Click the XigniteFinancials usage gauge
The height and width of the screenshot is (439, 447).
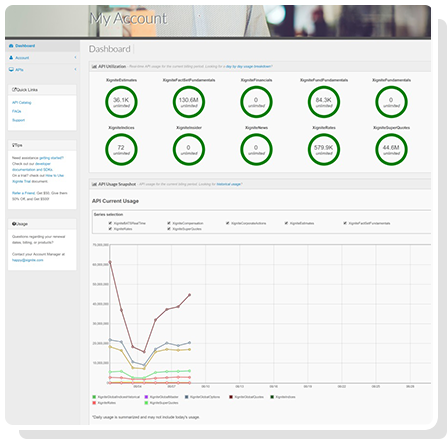tap(256, 102)
